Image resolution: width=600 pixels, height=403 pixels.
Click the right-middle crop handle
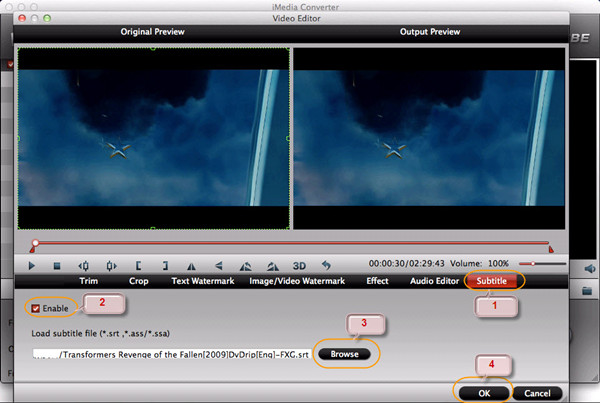pyautogui.click(x=288, y=139)
